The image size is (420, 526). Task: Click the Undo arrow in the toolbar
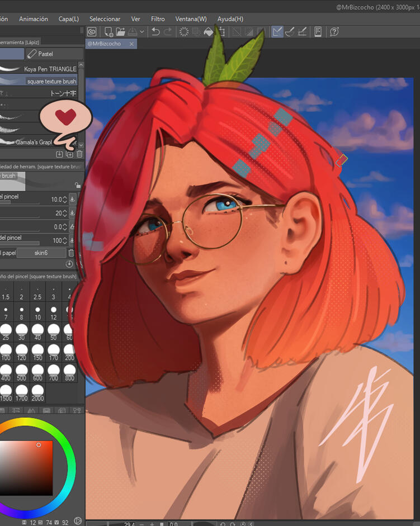click(x=156, y=32)
